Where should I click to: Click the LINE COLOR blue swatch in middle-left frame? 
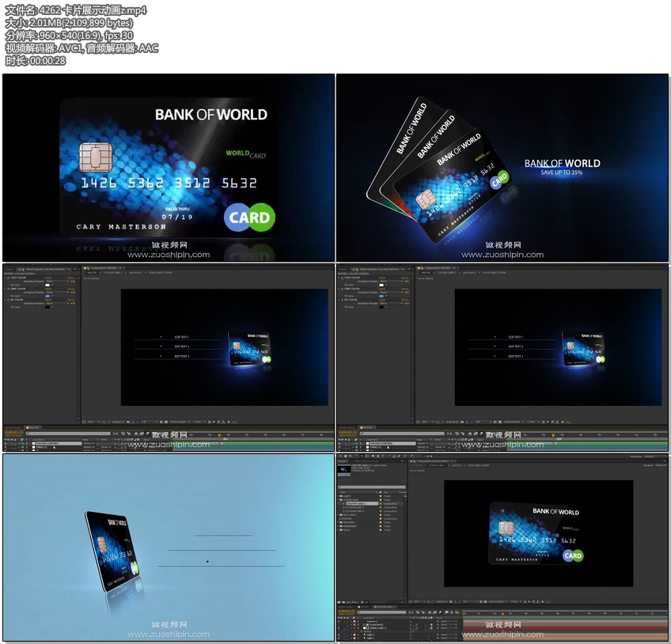[47, 296]
